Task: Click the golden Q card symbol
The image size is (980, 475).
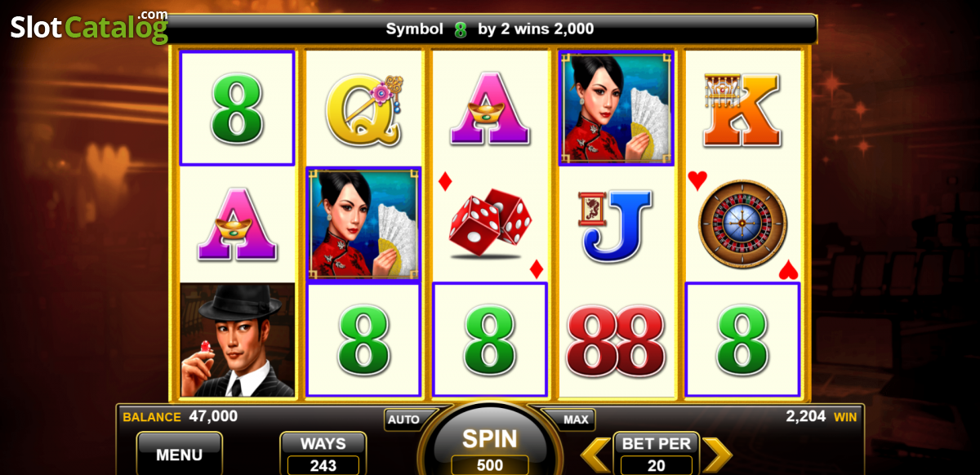Action: [x=363, y=105]
